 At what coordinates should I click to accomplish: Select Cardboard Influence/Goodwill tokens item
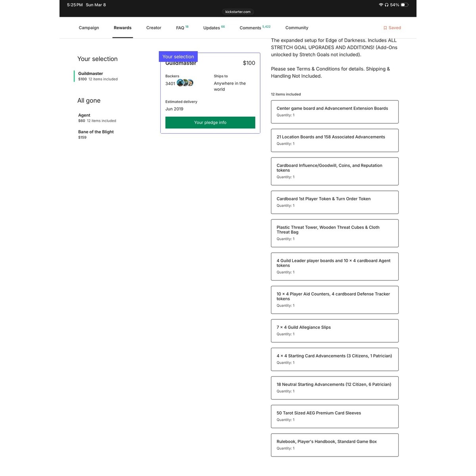coord(335,171)
